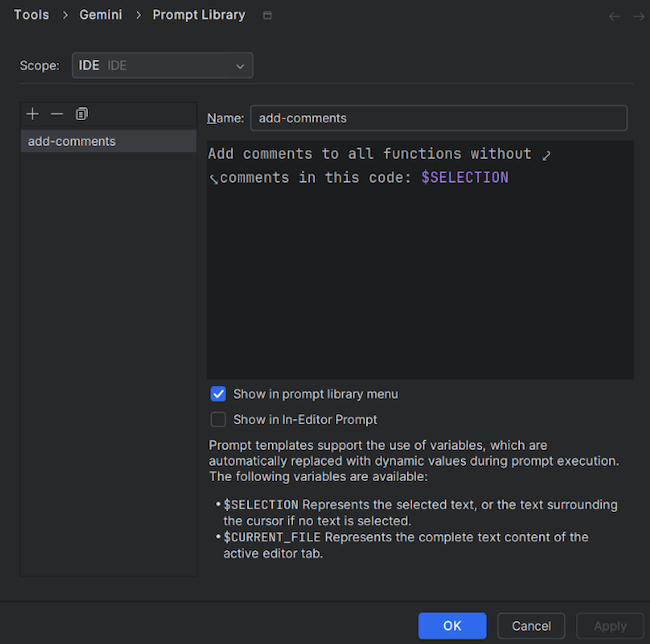Click the Apply button
650x644 pixels.
pos(610,626)
